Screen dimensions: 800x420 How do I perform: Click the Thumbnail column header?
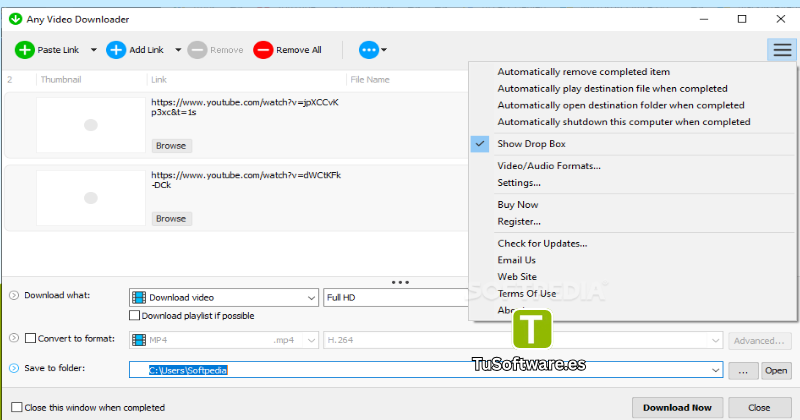pyautogui.click(x=61, y=80)
